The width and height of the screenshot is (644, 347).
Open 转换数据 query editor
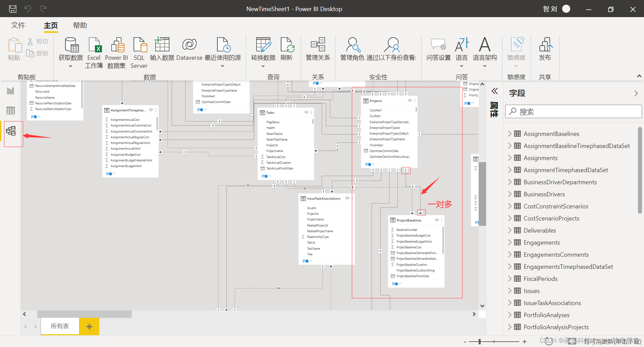click(x=263, y=52)
